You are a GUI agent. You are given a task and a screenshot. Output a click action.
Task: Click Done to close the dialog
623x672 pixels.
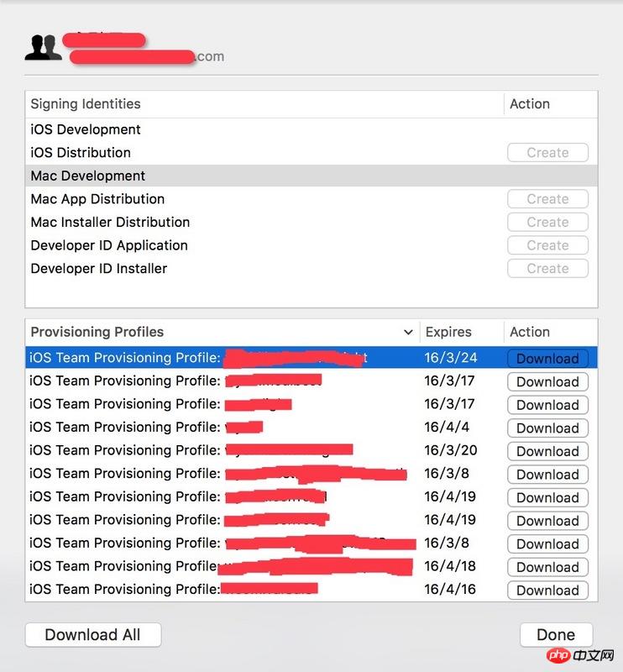point(556,635)
